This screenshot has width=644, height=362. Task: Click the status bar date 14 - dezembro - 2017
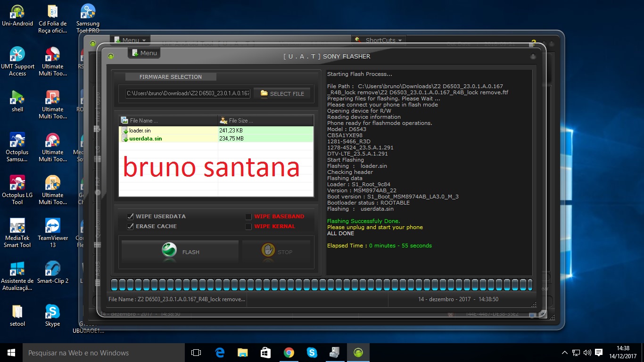(458, 299)
